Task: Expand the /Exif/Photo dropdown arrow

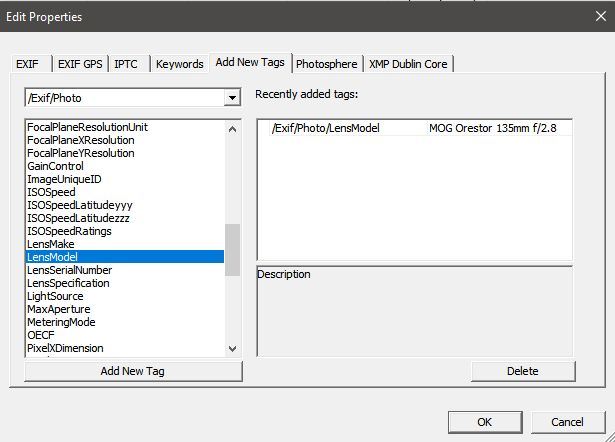Action: coord(232,97)
